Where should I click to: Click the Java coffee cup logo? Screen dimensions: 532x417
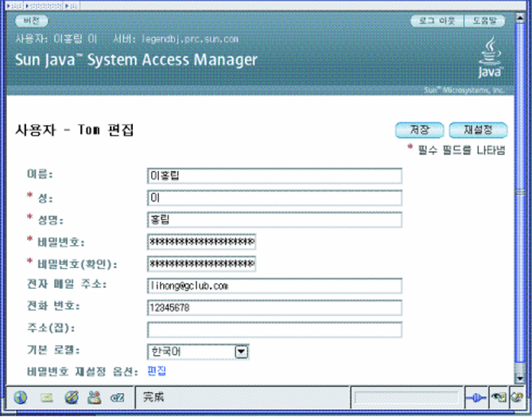coord(490,58)
